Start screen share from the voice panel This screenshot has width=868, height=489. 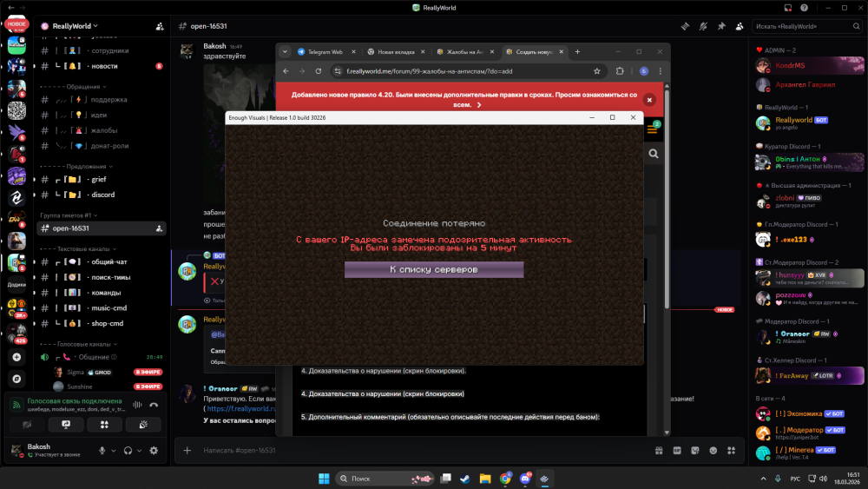click(x=66, y=425)
